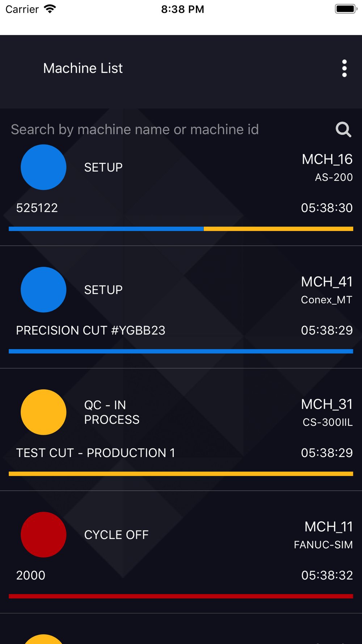Click the blue progress bar under MCH_41
This screenshot has height=644, width=362.
181,351
